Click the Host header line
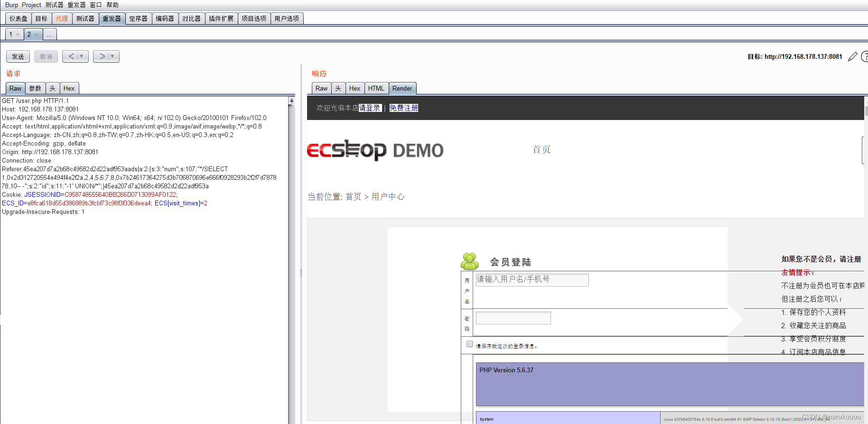The height and width of the screenshot is (424, 868). pyautogui.click(x=40, y=109)
